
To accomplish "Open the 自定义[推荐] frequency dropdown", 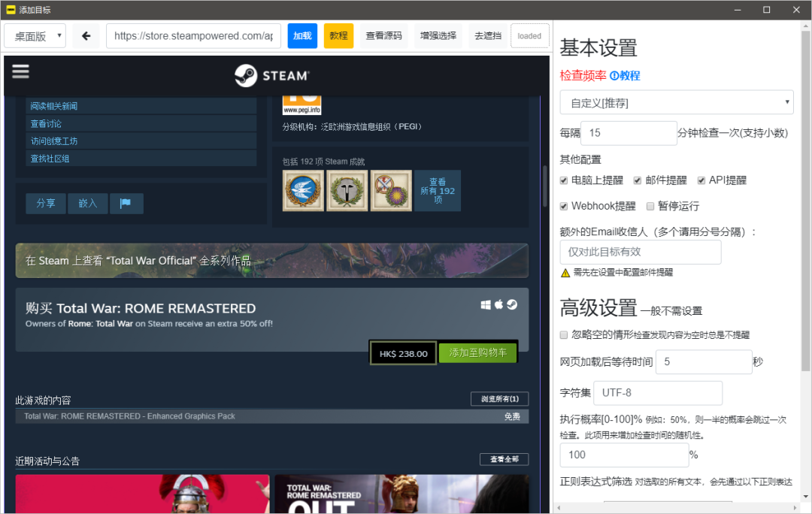I will 677,102.
